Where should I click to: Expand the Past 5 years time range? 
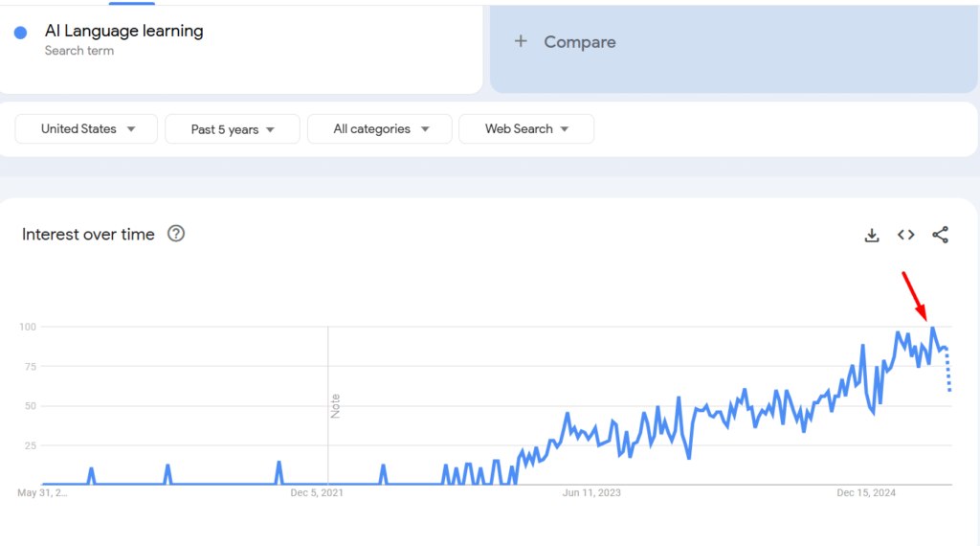click(x=233, y=129)
